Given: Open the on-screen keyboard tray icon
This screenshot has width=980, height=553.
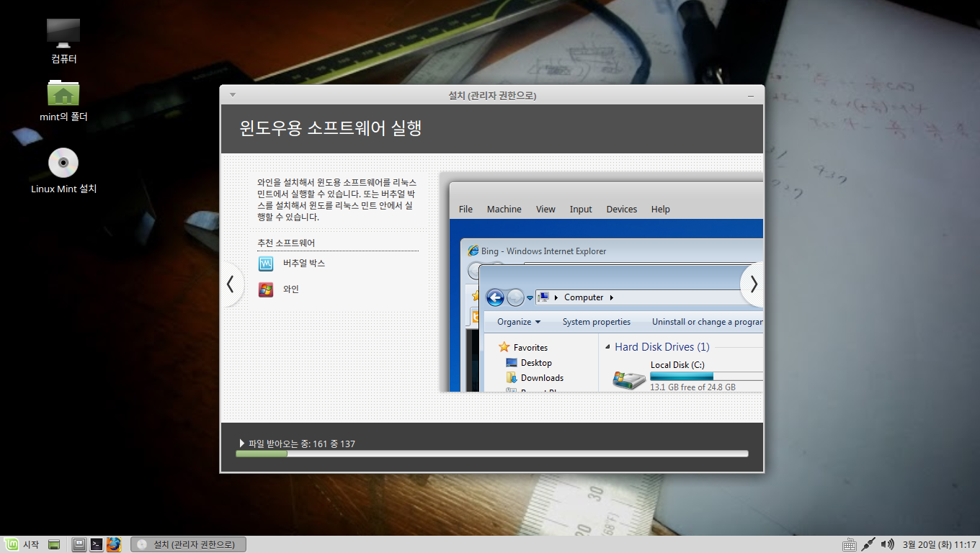Looking at the screenshot, I should (849, 545).
